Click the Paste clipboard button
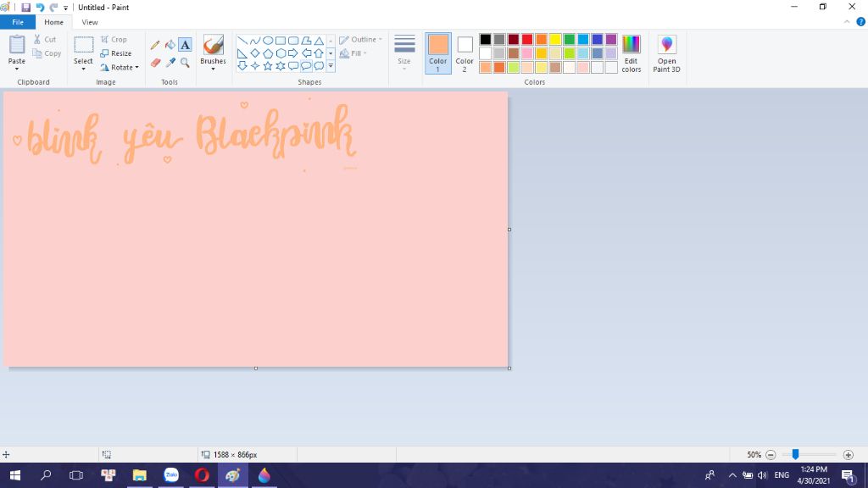This screenshot has height=488, width=868. click(17, 45)
